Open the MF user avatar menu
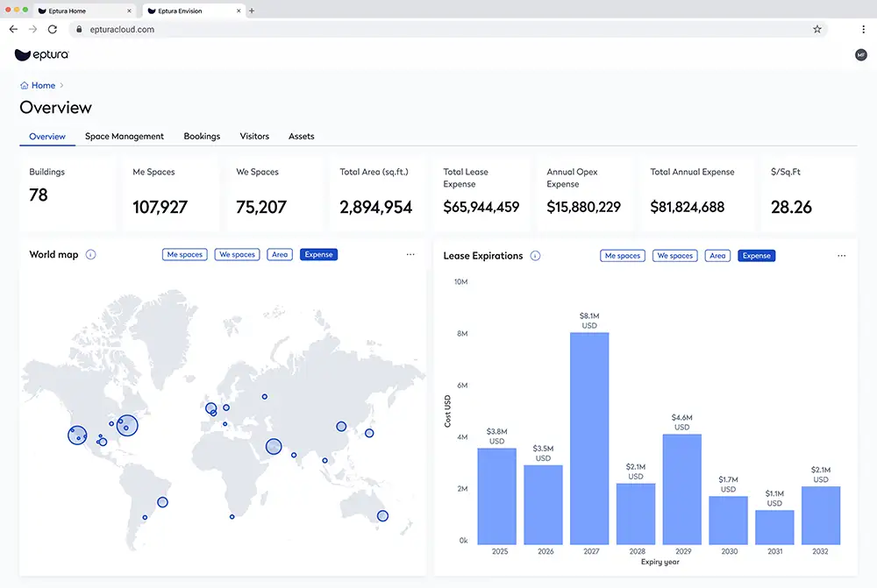Viewport: 877px width, 588px height. (x=860, y=54)
